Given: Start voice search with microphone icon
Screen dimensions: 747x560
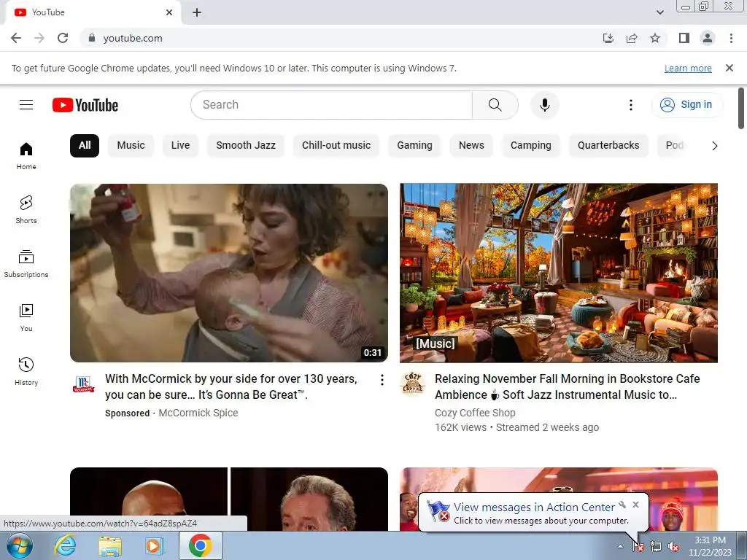Looking at the screenshot, I should pos(544,105).
